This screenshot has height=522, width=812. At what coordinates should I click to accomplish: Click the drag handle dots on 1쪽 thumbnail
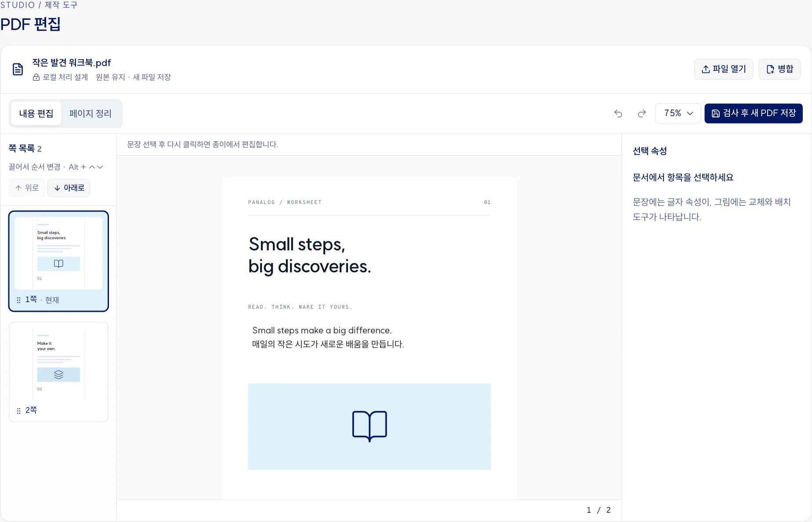click(x=18, y=300)
